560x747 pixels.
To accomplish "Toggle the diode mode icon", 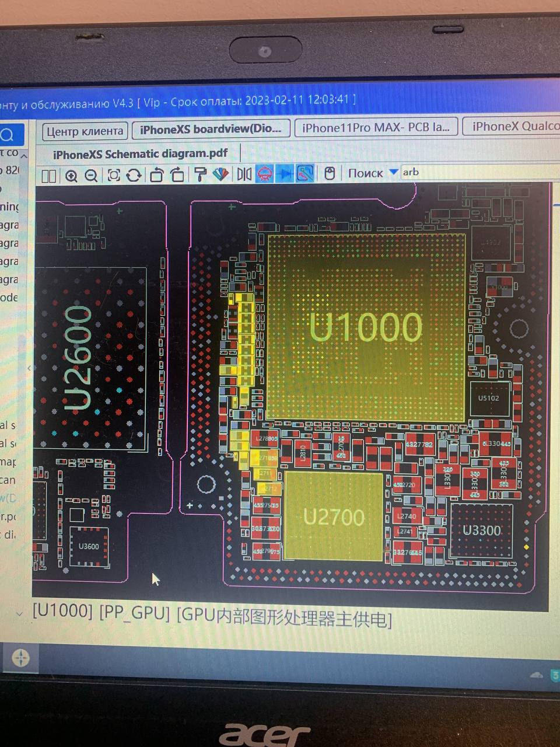I will click(285, 174).
